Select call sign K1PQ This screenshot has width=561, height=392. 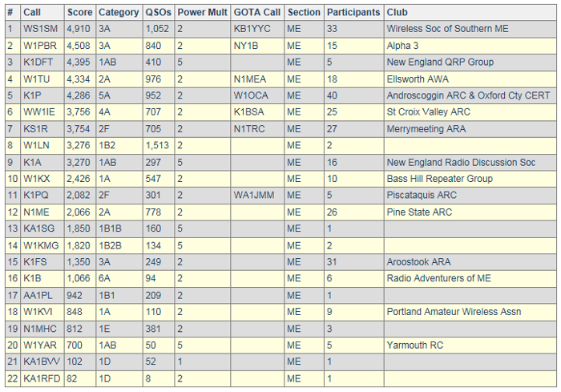(36, 195)
